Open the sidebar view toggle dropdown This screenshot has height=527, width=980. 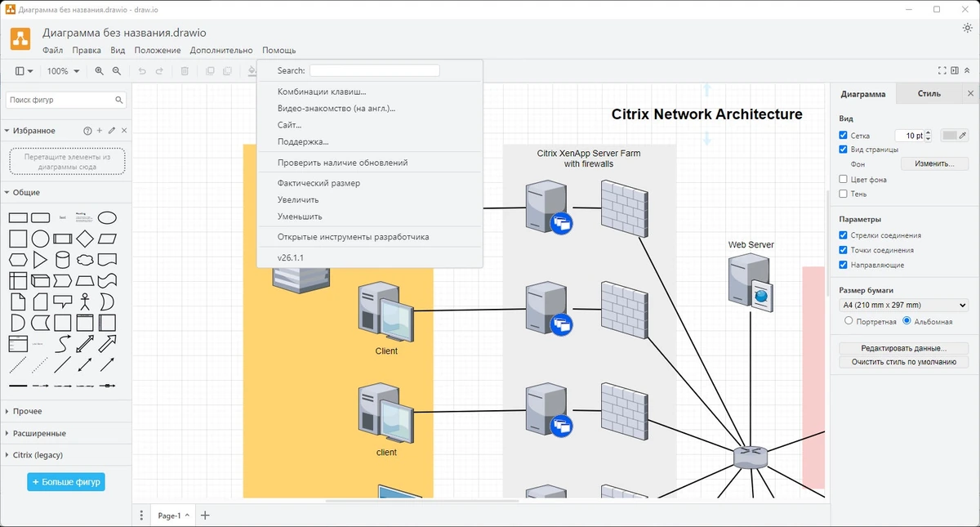tap(24, 71)
